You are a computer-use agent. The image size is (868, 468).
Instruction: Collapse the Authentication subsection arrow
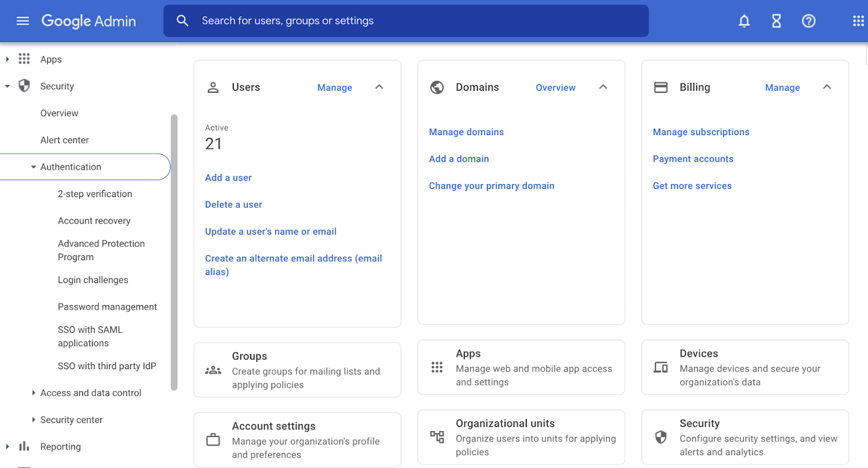(34, 167)
